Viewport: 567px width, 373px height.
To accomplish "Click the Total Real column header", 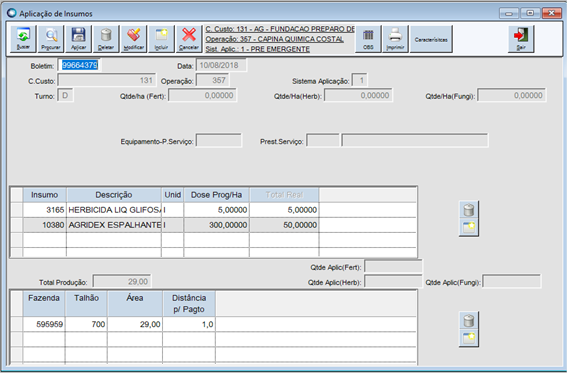I will tap(284, 195).
